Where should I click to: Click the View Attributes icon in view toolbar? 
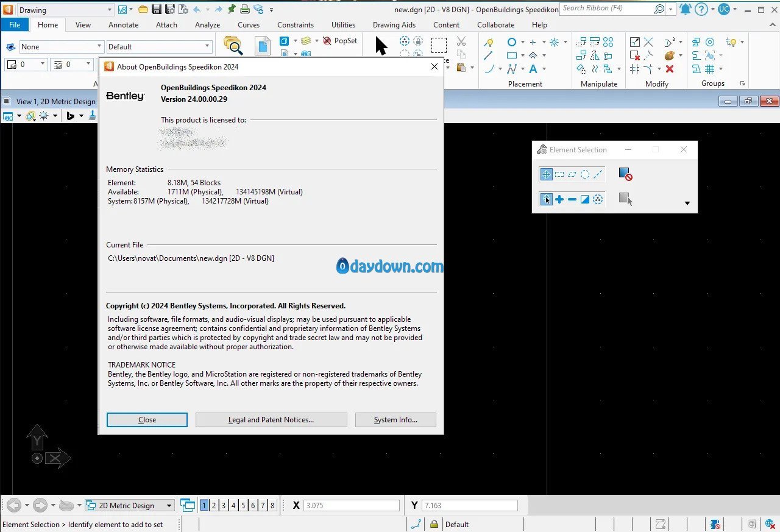[8, 115]
